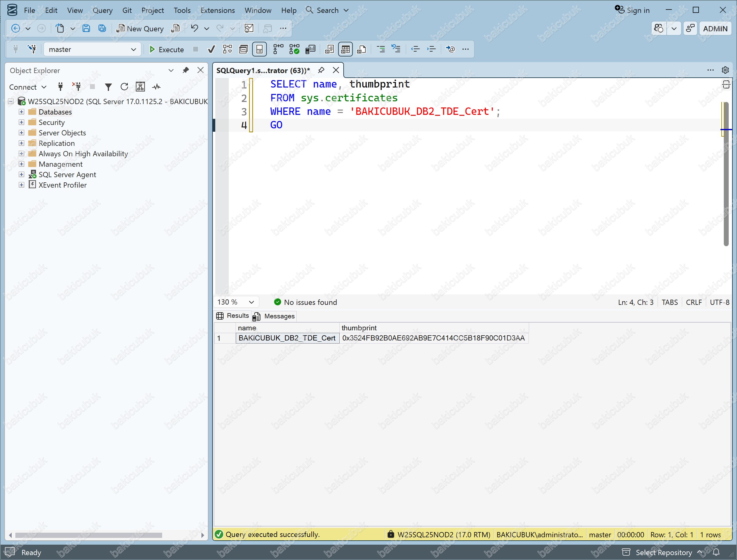Switch to the Results tab

pyautogui.click(x=233, y=316)
